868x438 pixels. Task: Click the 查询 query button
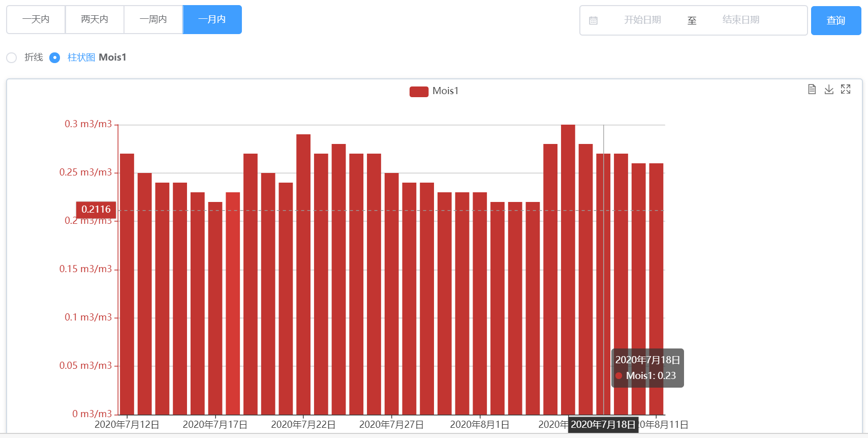pos(835,20)
